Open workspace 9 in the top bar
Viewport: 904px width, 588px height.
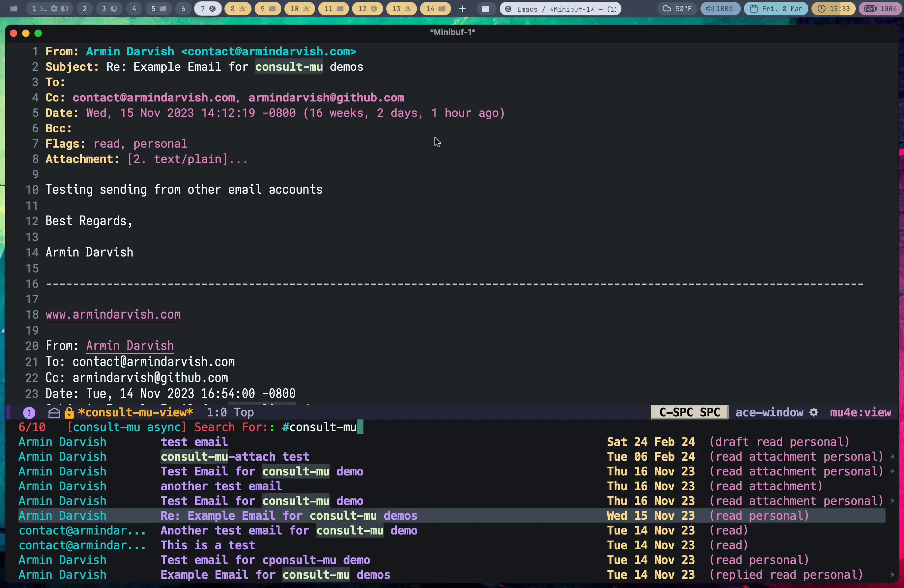(x=268, y=8)
